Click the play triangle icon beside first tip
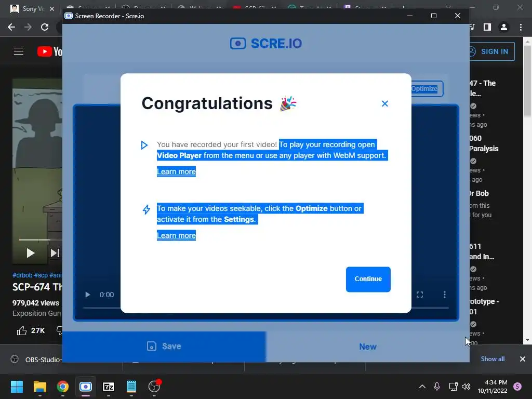Viewport: 532px width, 399px height. [x=144, y=145]
